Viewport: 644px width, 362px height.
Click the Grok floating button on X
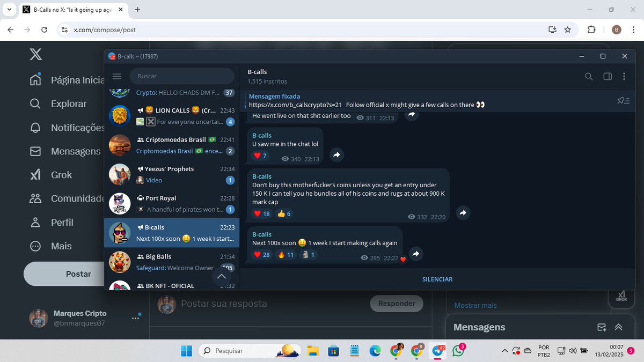(x=621, y=297)
